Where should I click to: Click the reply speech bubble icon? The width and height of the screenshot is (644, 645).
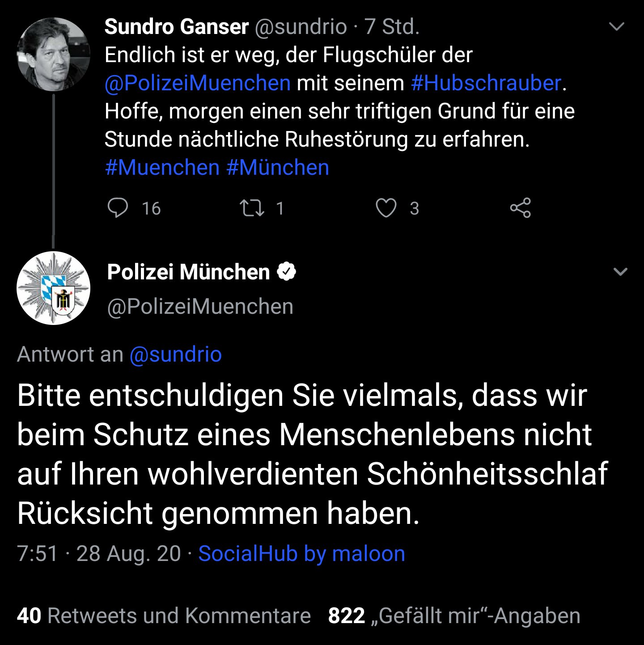118,208
